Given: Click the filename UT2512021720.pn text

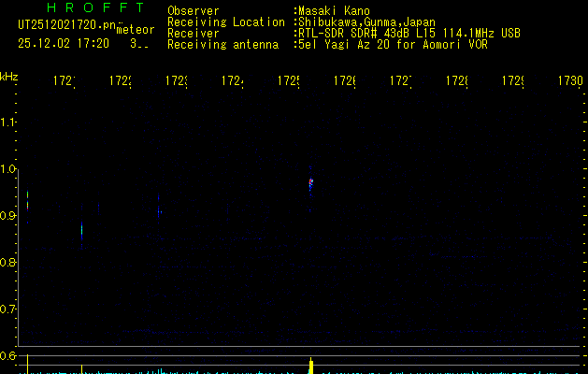Looking at the screenshot, I should 66,25.
